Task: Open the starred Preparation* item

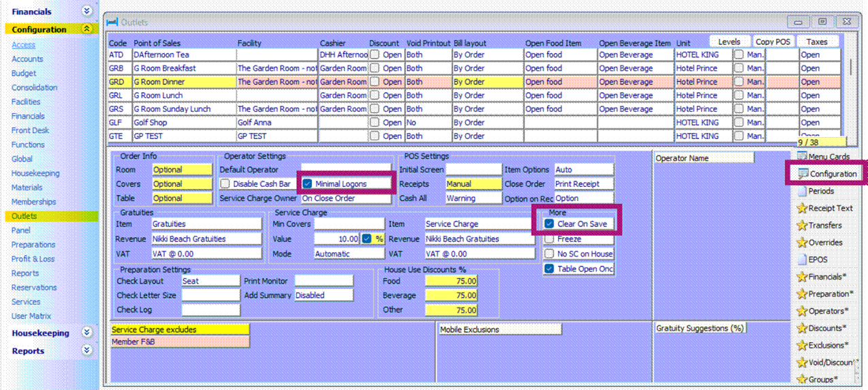Action: [x=824, y=294]
